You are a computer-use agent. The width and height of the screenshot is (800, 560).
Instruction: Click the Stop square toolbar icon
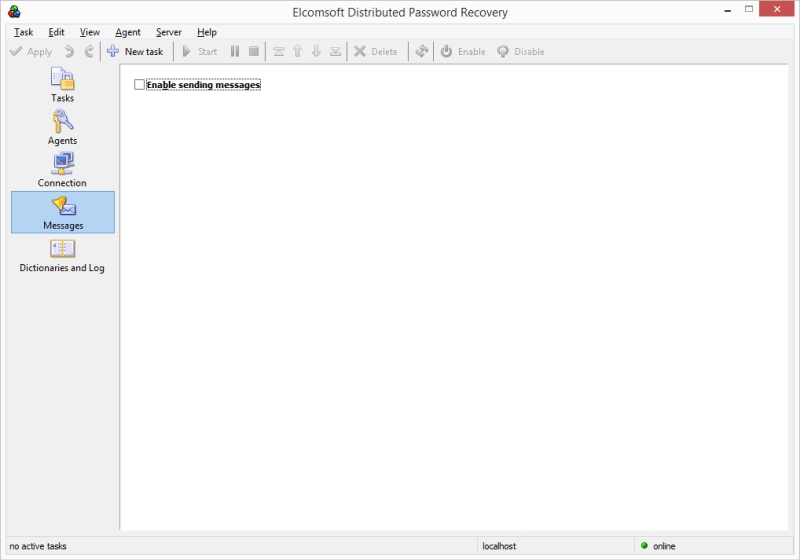254,51
